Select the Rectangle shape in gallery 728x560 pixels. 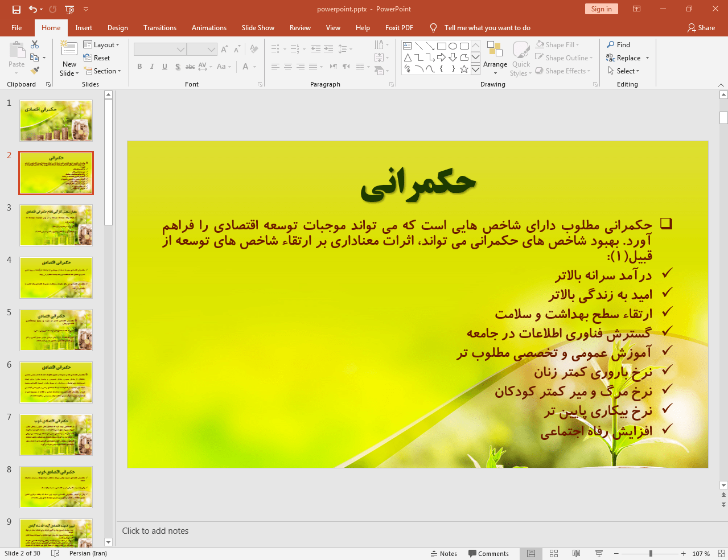click(442, 46)
